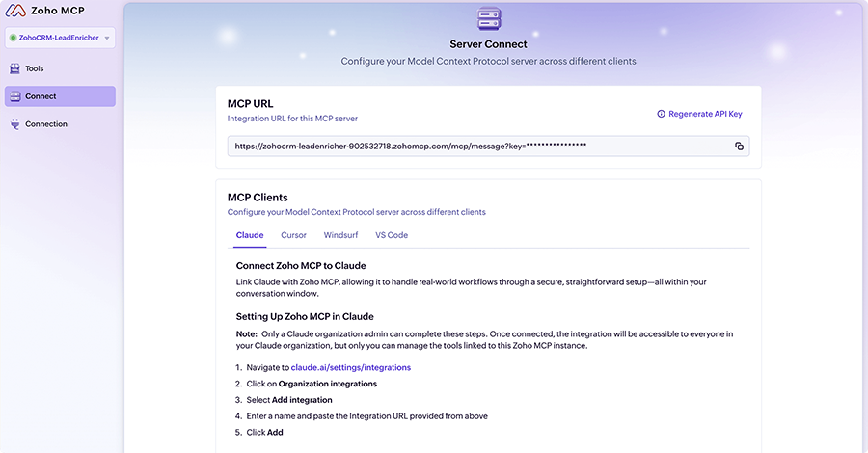Click the Regenerate API Key link
This screenshot has width=868, height=453.
pos(705,114)
